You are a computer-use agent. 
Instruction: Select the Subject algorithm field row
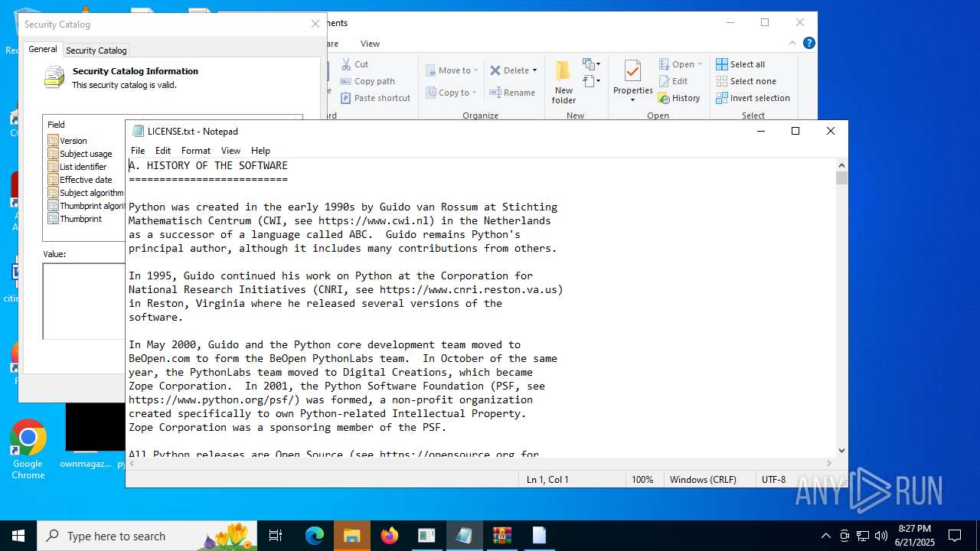pos(86,193)
